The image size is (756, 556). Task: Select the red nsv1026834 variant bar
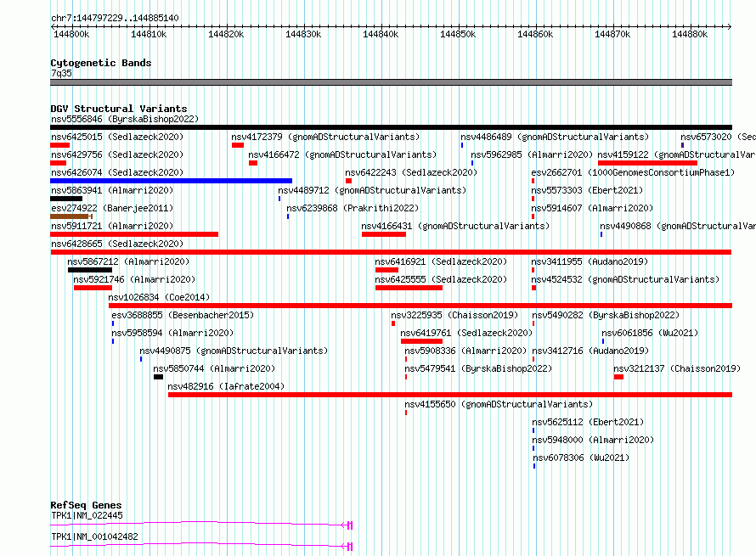420,306
